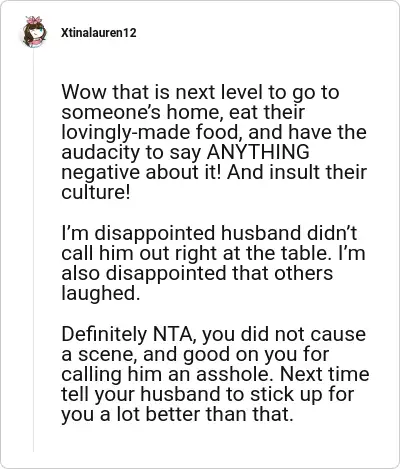This screenshot has width=400, height=469.
Task: Click the paragraph about disappointed husband
Action: (213, 263)
